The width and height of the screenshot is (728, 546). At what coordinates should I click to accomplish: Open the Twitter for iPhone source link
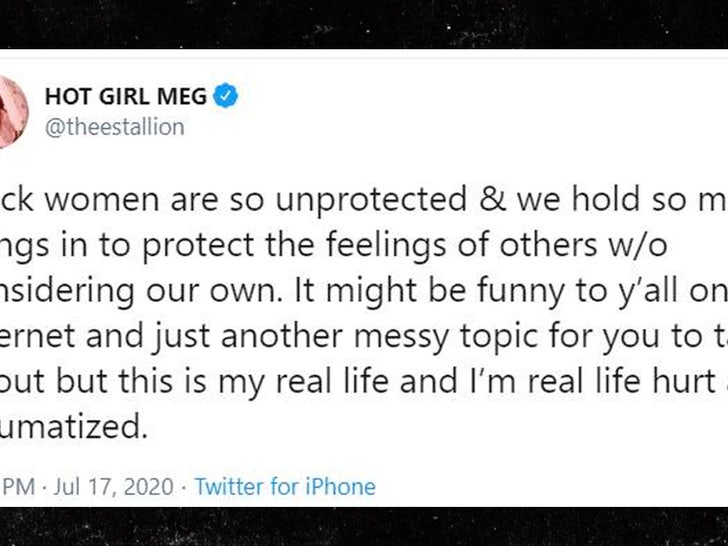coord(285,487)
